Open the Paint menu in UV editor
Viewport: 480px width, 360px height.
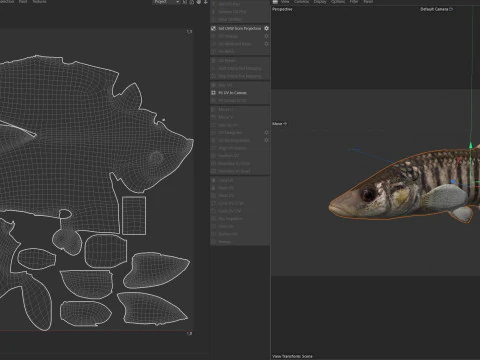[x=23, y=2]
